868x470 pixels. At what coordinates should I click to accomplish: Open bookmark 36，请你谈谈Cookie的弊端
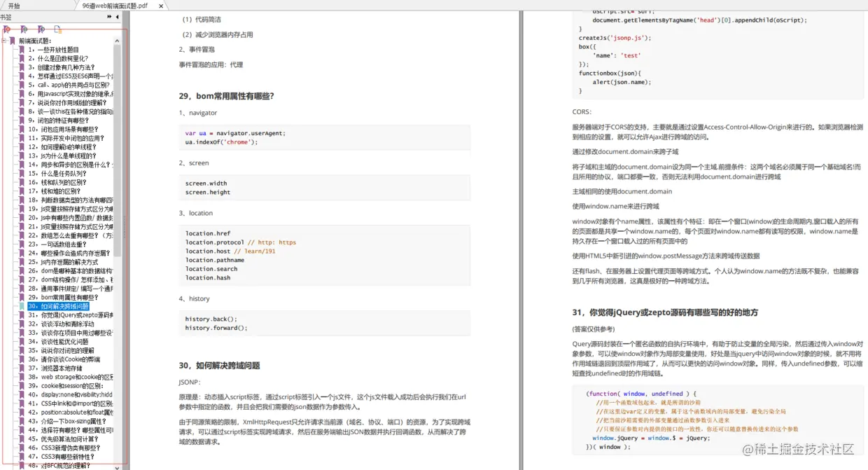pos(64,359)
